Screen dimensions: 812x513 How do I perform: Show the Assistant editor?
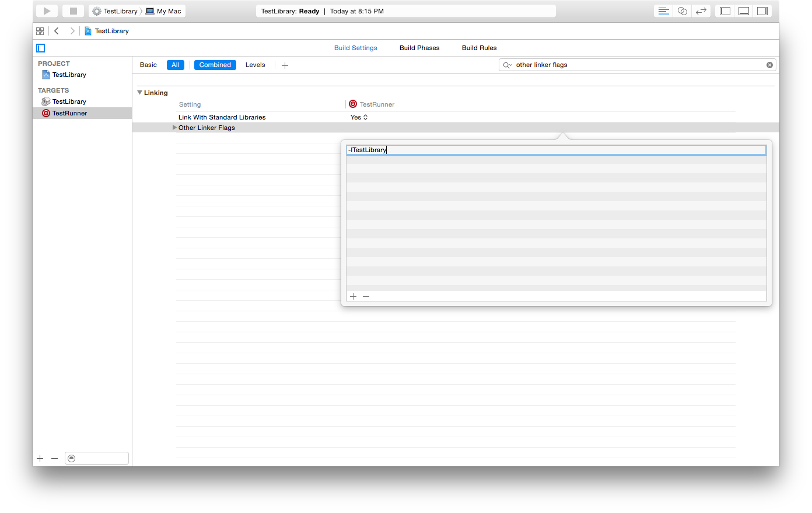point(682,11)
